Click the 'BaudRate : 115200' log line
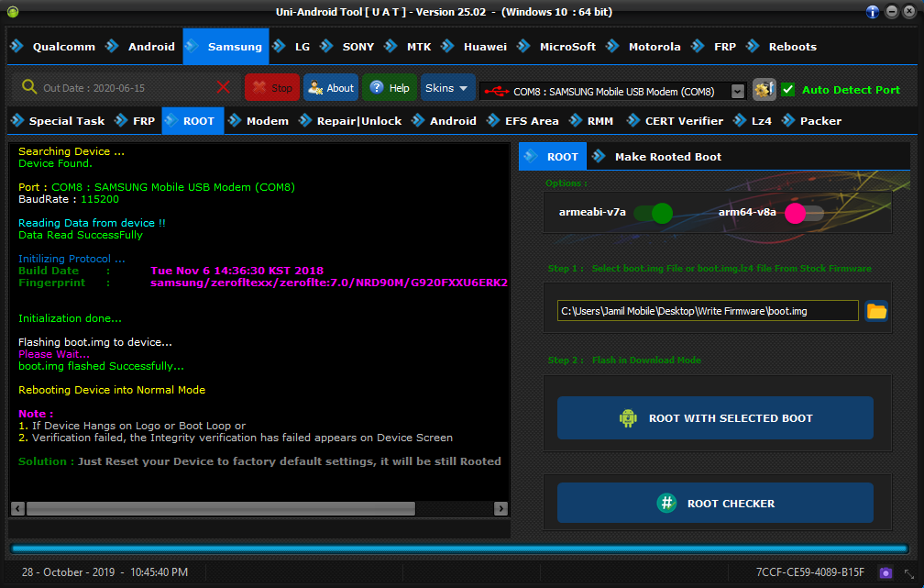The image size is (924, 588). 69,199
